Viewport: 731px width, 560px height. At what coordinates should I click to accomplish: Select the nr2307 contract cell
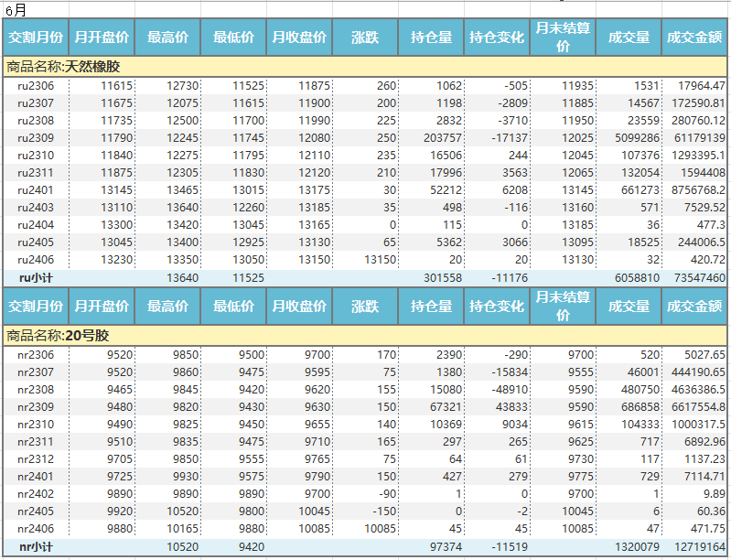(36, 372)
